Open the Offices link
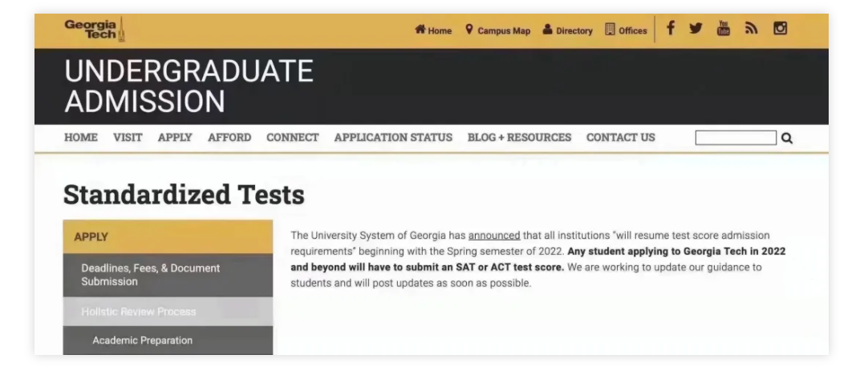 tap(626, 30)
